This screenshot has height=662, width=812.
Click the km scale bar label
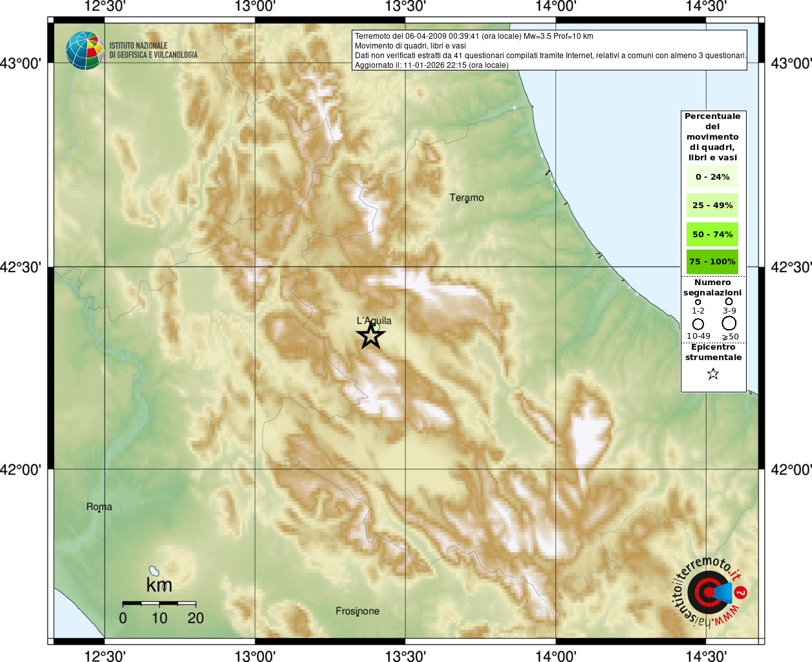pos(159,585)
